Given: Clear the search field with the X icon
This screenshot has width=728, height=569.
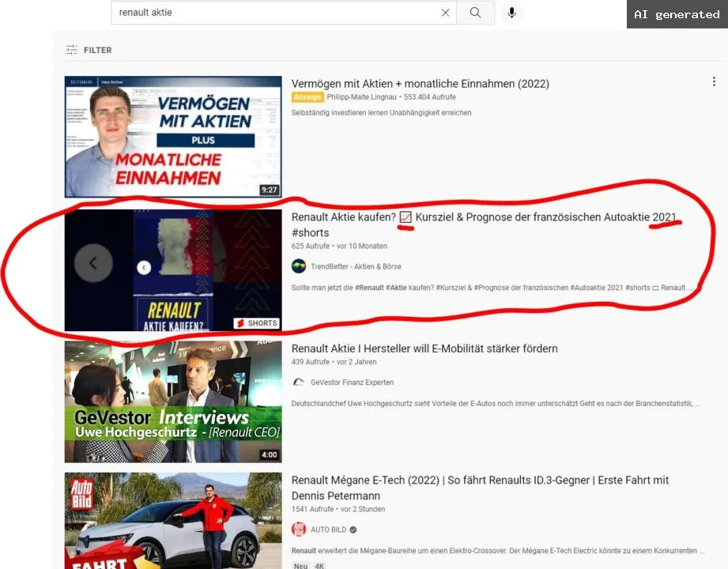Looking at the screenshot, I should [x=445, y=13].
